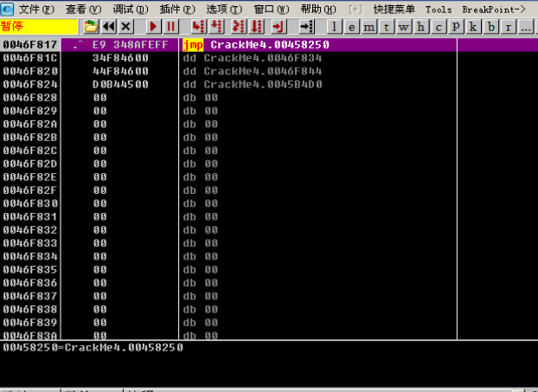The width and height of the screenshot is (538, 392).
Task: Click the Go to address arrow icon
Action: (x=305, y=26)
